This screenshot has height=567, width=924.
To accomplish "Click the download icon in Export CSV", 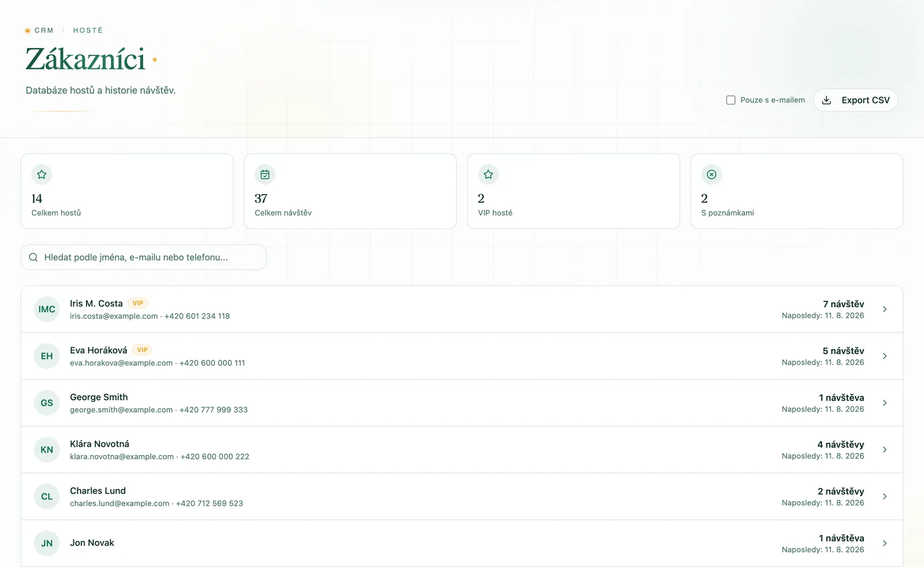I will [x=826, y=100].
